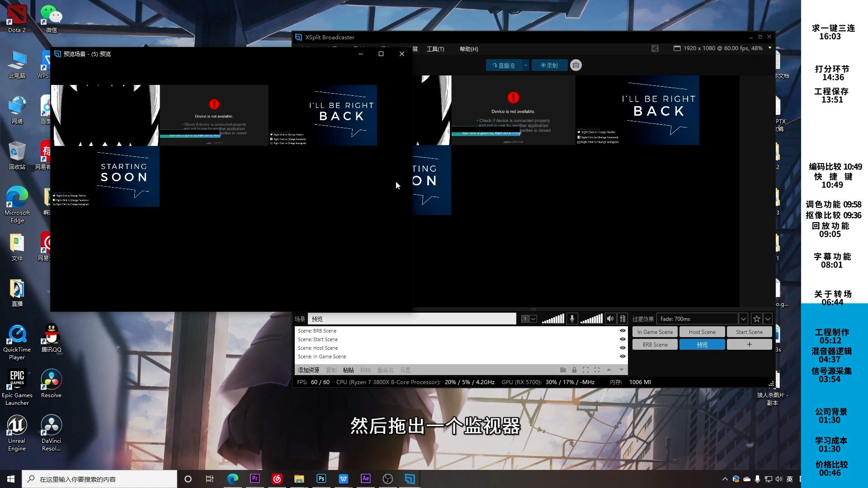Click the fullscreen expand icon near source list
868x488 pixels.
click(586, 370)
